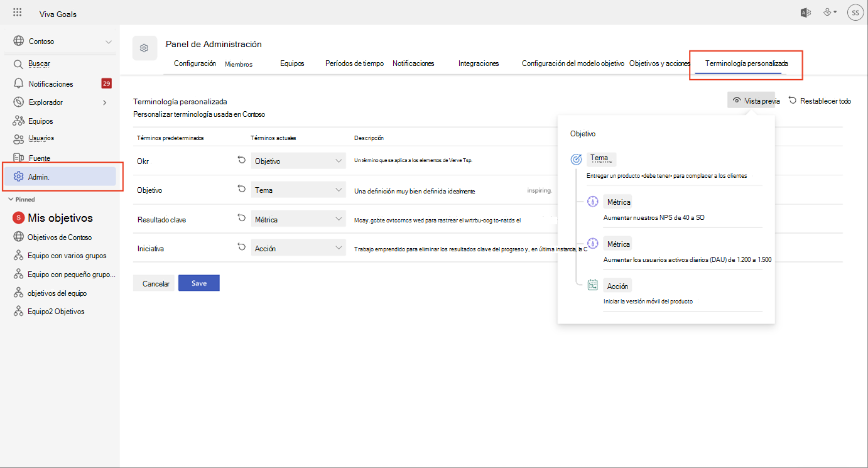
Task: Click the admin help icon in top bar
Action: click(830, 13)
